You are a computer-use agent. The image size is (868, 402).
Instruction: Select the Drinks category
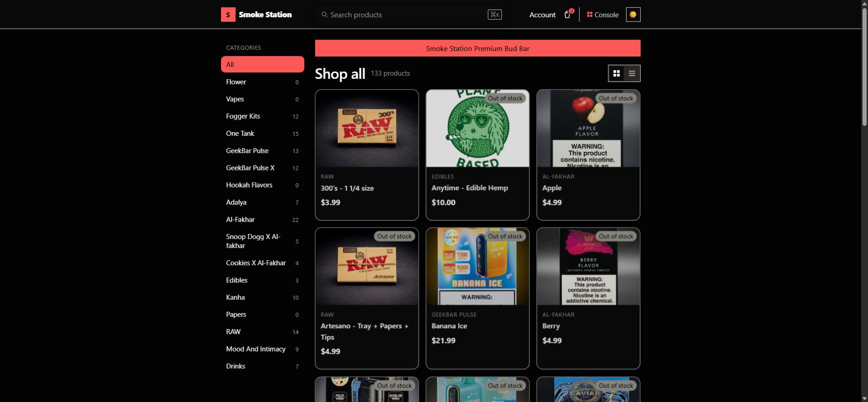[262, 366]
